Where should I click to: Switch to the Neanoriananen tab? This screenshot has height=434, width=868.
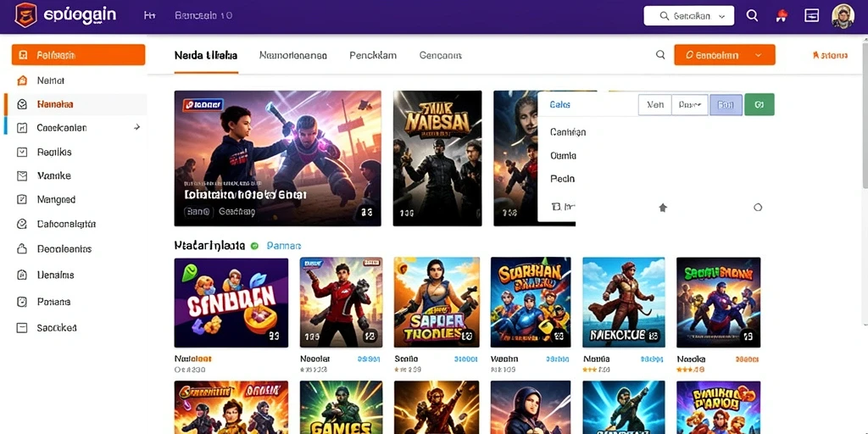point(292,55)
